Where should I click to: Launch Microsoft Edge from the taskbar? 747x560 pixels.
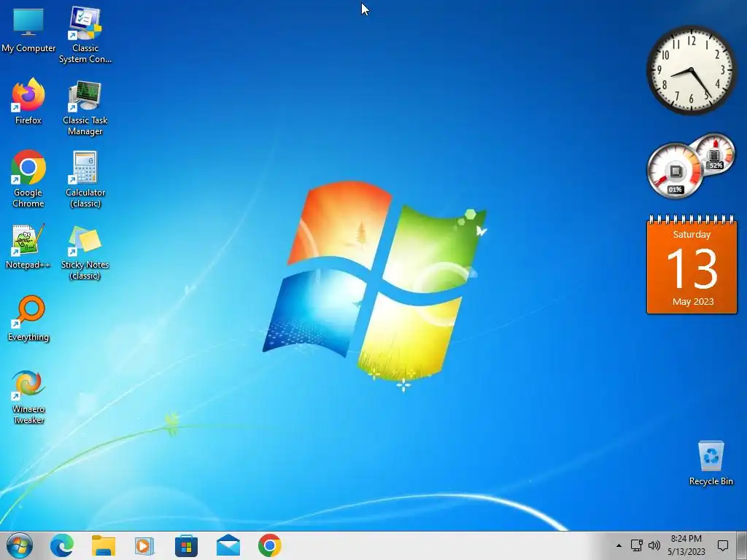(62, 545)
